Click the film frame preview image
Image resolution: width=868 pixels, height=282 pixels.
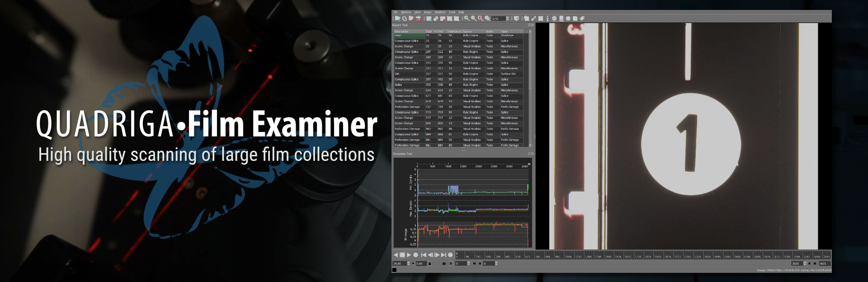coord(684,136)
